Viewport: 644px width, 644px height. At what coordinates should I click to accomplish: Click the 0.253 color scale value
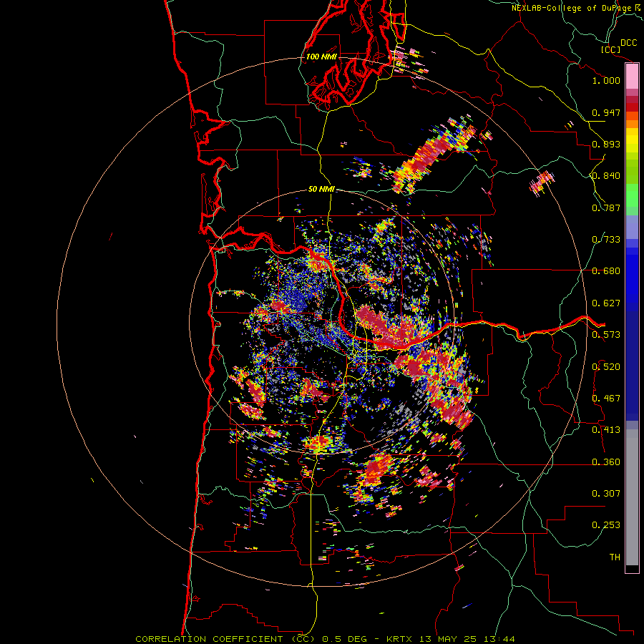coord(606,525)
